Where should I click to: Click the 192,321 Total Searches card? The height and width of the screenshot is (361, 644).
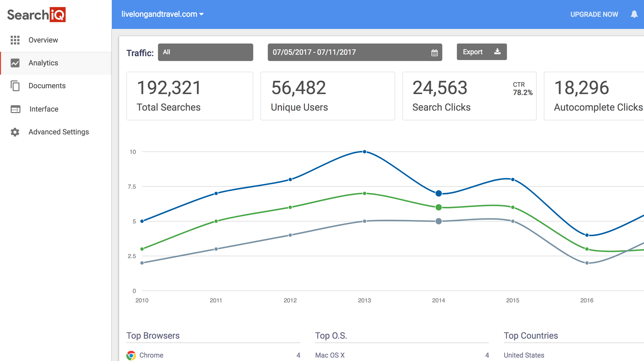point(190,96)
